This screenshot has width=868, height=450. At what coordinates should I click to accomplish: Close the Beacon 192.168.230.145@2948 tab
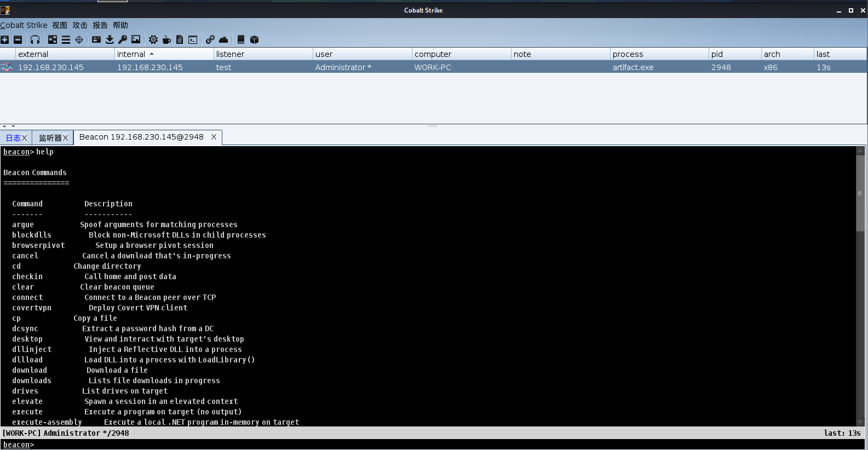pyautogui.click(x=214, y=137)
